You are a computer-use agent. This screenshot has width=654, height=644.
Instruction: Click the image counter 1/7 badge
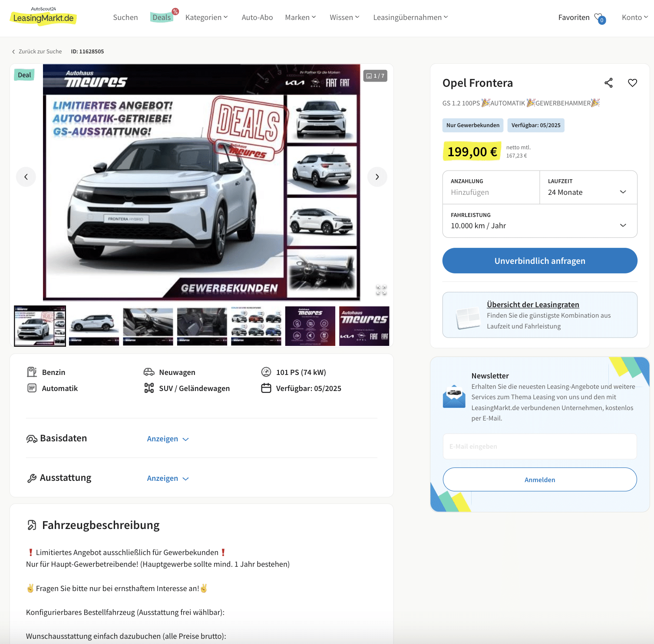point(375,76)
